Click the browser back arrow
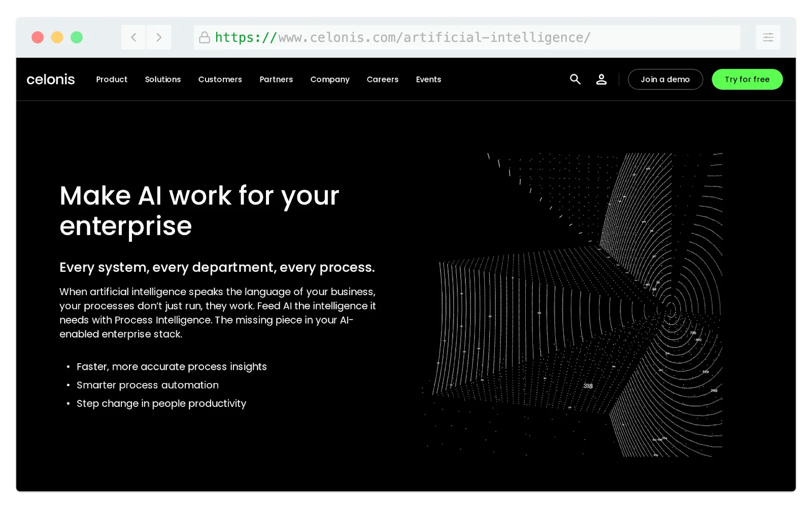812x508 pixels. 134,38
